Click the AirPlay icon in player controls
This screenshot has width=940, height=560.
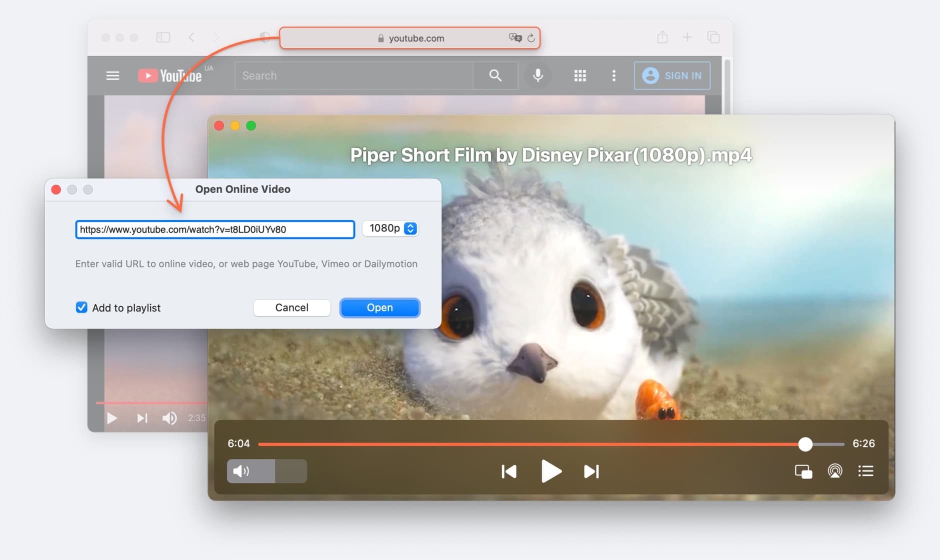click(834, 471)
